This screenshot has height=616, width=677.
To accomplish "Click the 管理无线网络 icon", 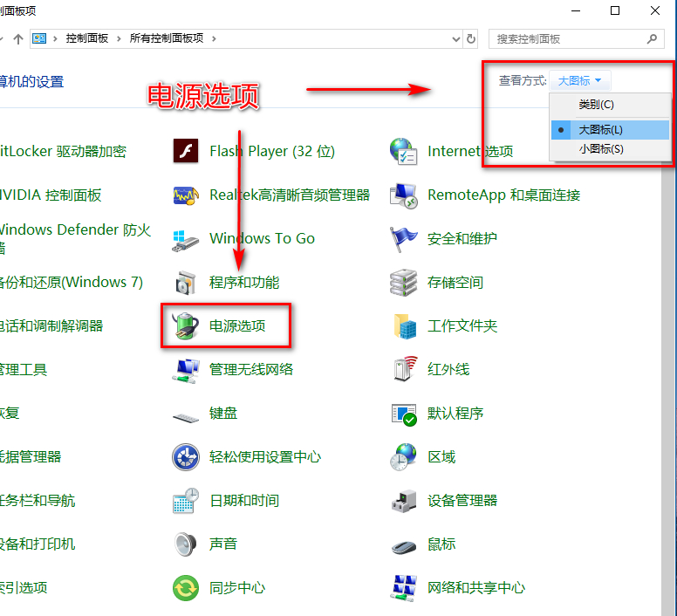I will [186, 370].
